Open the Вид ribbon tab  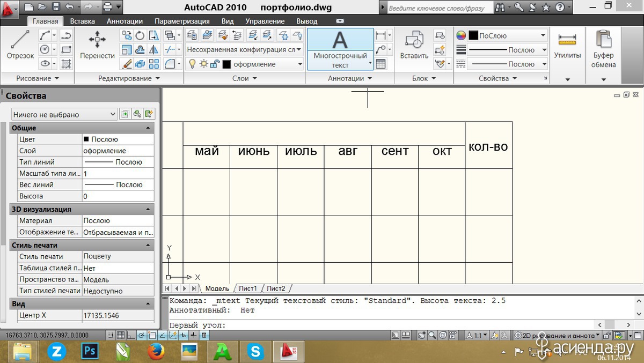tap(228, 21)
